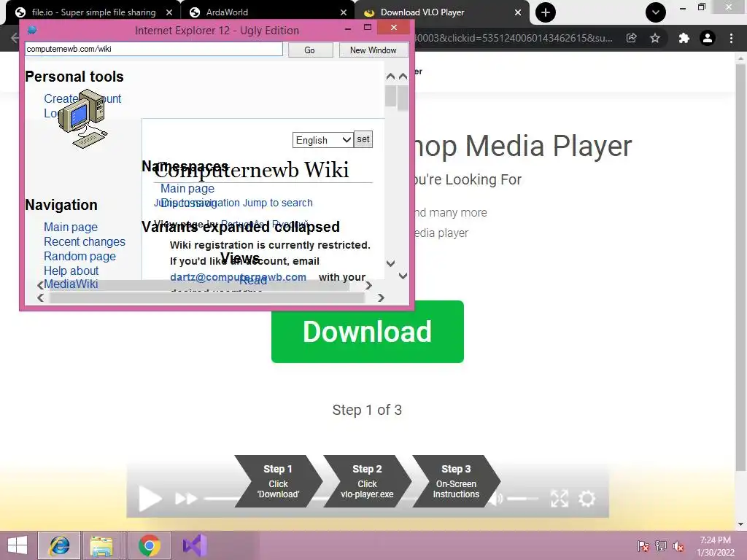Click fullscreen icon in media banner
The height and width of the screenshot is (560, 747).
point(560,499)
